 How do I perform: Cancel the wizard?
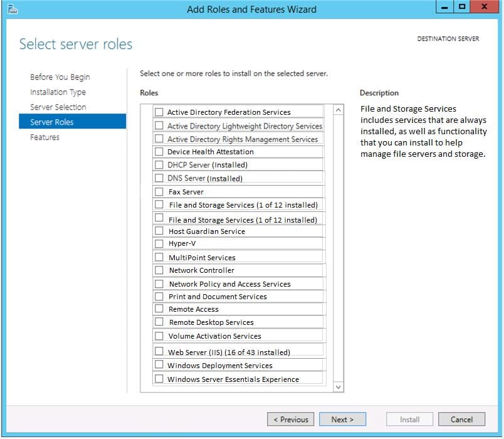tap(461, 420)
